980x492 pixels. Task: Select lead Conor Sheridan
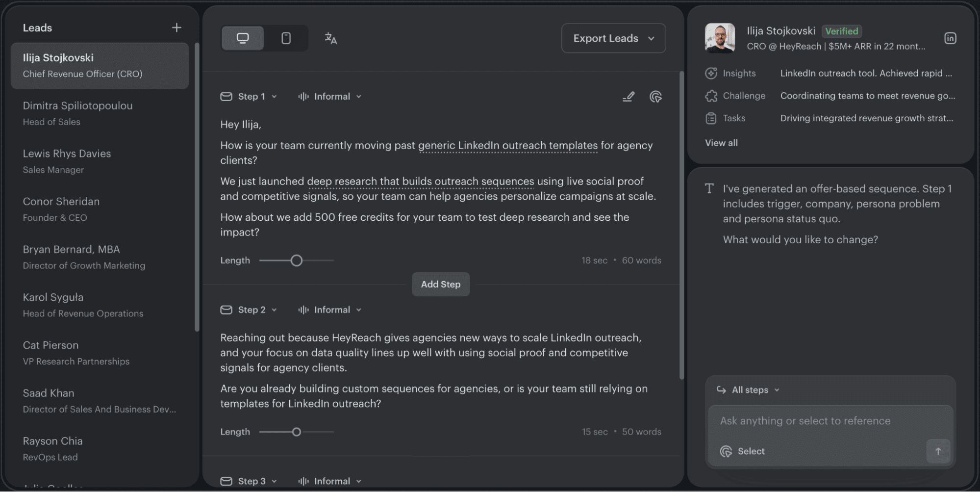coord(100,209)
